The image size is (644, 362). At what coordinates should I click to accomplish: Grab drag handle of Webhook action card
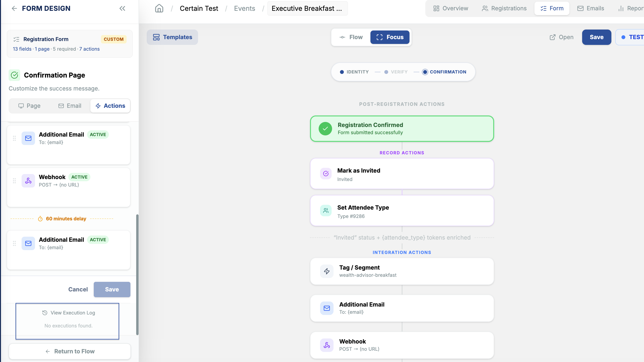[x=14, y=181]
